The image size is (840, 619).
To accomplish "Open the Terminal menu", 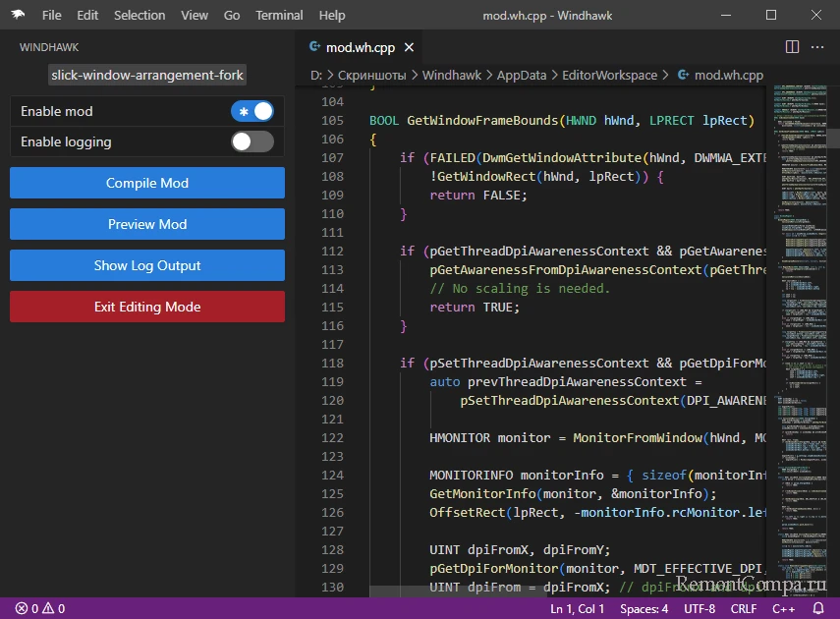I will click(x=279, y=15).
